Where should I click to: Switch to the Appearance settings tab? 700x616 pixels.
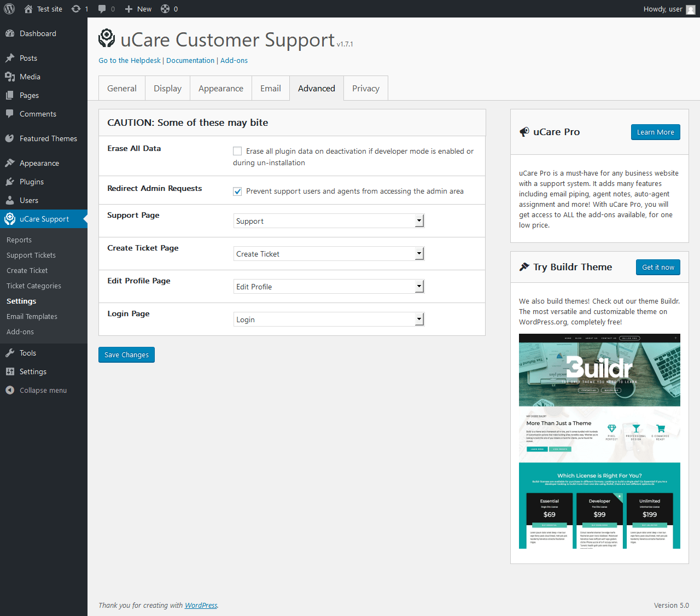point(221,88)
